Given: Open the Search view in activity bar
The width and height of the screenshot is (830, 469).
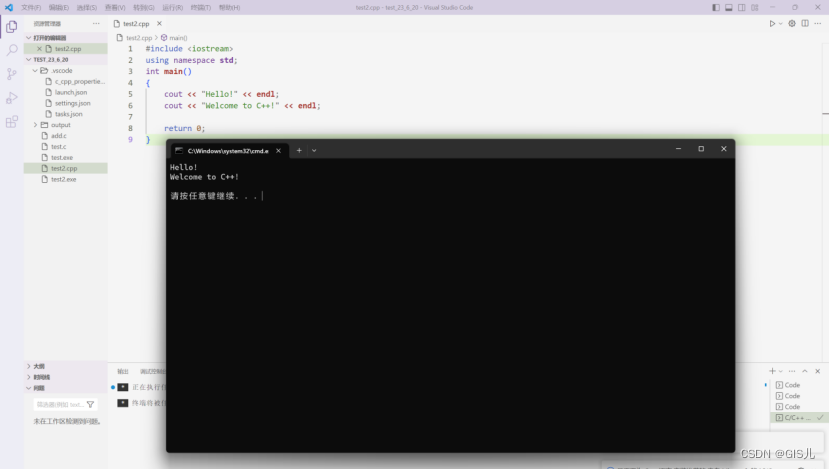Looking at the screenshot, I should (12, 50).
